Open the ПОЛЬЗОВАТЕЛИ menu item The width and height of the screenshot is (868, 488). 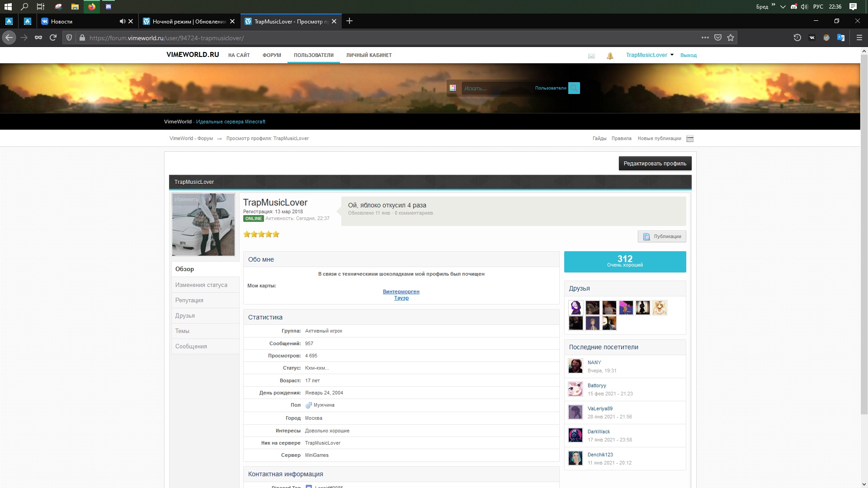[x=313, y=55]
